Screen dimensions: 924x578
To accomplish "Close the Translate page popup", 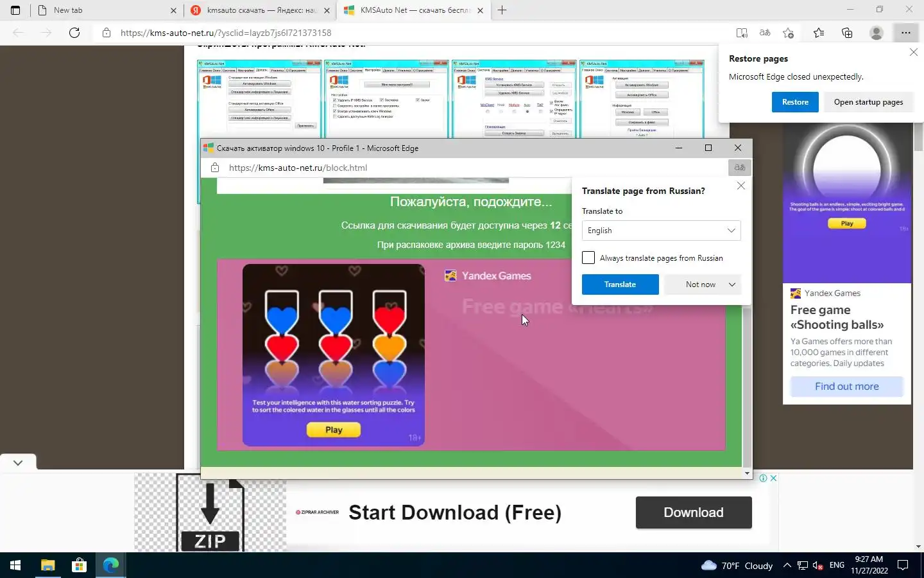I will pos(741,186).
